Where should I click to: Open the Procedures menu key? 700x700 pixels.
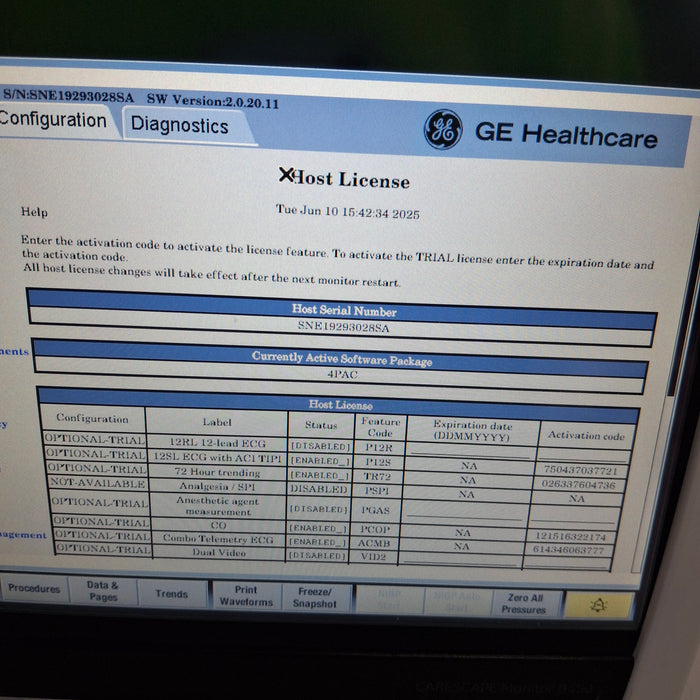click(34, 588)
